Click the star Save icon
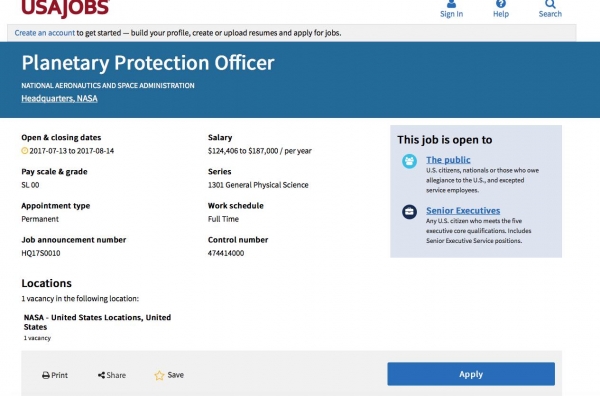 (x=159, y=375)
